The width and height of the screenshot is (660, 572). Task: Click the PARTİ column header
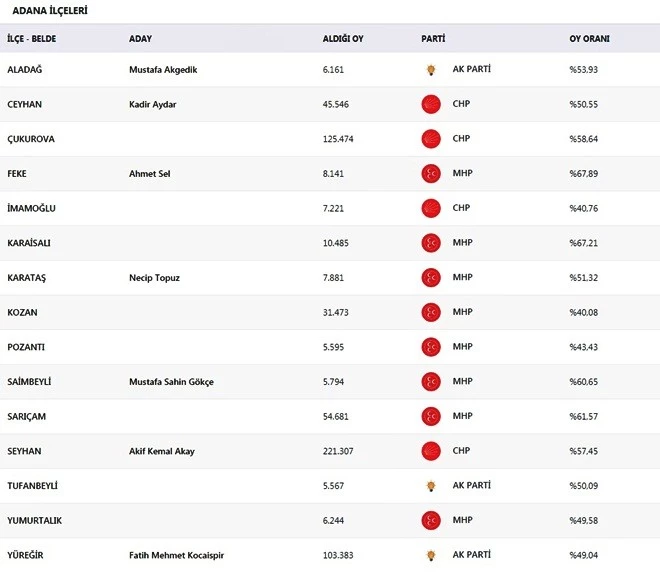(x=433, y=38)
